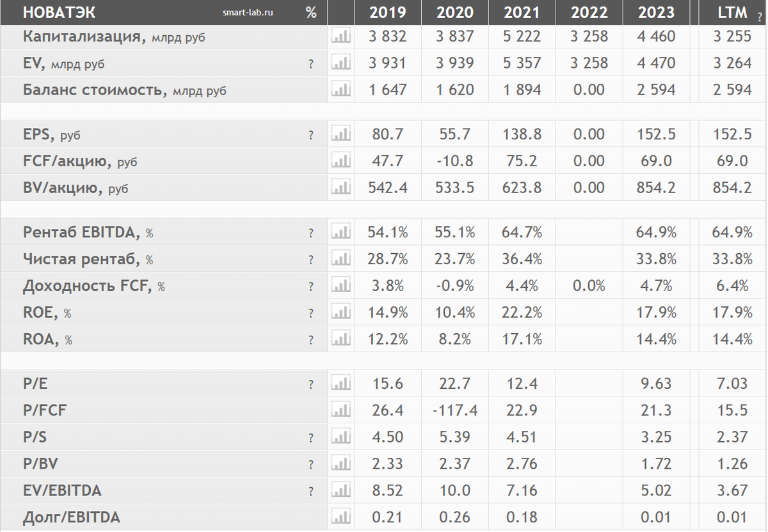
Task: Click 2021 ROE value 22.2%
Action: coord(522,313)
